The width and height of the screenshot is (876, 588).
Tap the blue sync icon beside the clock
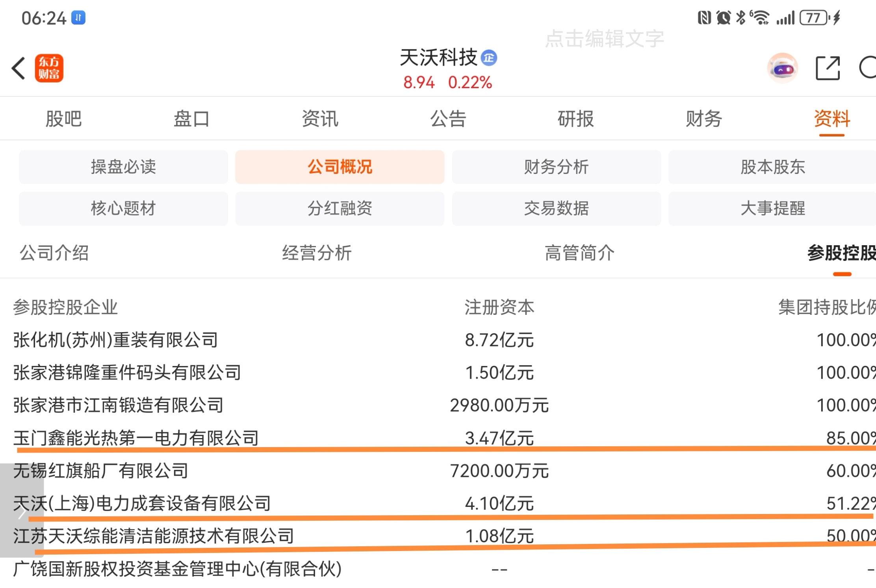coord(78,18)
